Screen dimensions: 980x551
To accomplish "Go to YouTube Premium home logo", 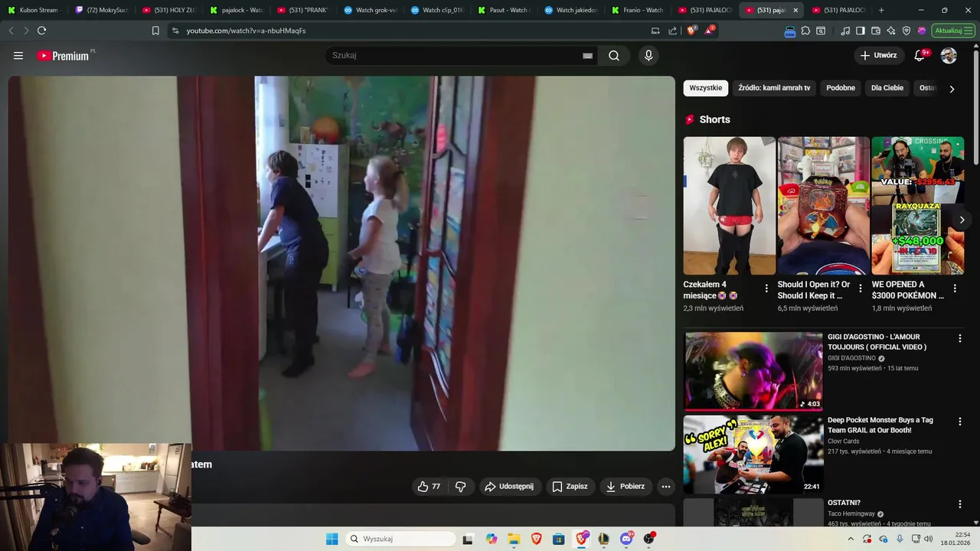I will coord(64,56).
